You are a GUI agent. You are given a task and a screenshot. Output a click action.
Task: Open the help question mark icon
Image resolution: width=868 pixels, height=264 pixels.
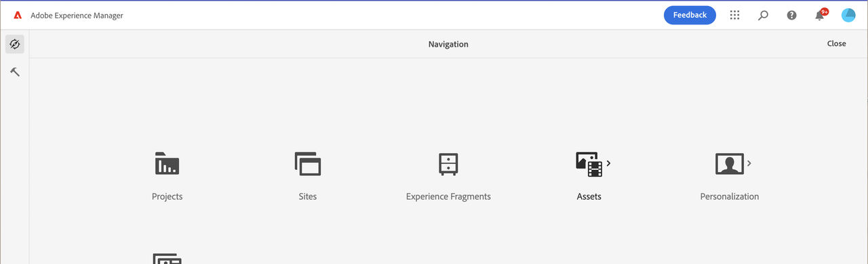click(x=791, y=15)
